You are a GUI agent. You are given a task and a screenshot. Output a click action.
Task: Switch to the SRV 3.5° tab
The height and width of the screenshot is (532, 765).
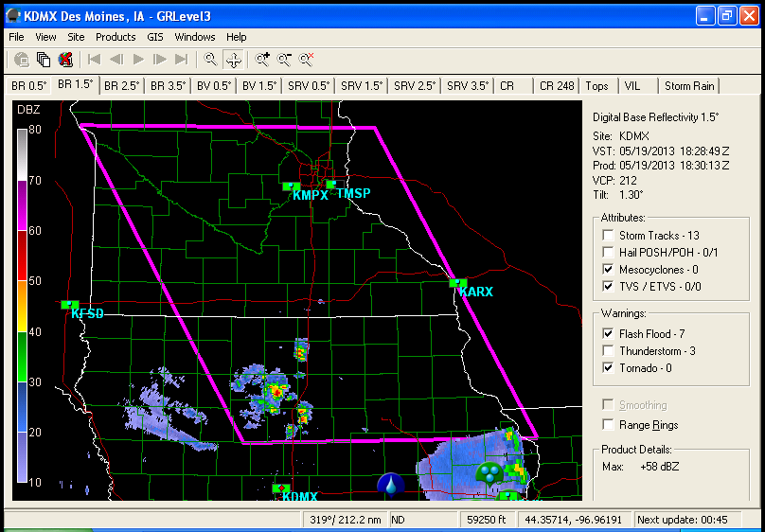(x=468, y=86)
